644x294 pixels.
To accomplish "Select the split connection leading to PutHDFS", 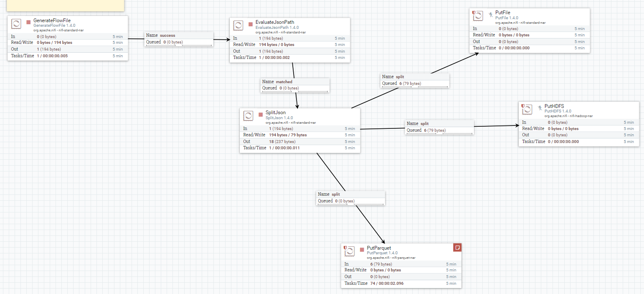I will click(439, 127).
